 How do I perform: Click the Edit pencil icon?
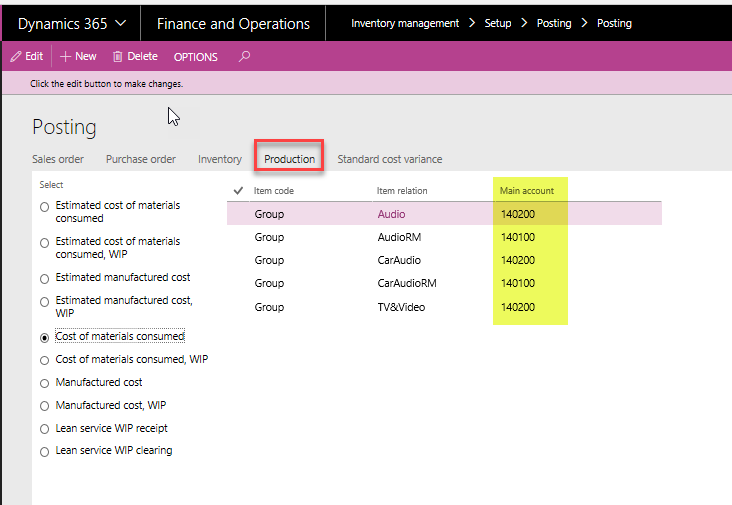(x=16, y=57)
